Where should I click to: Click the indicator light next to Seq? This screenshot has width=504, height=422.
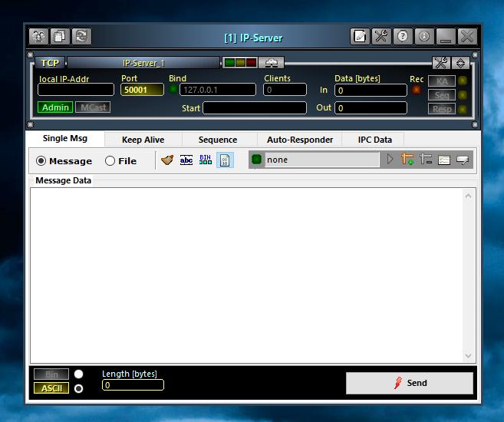tap(463, 95)
